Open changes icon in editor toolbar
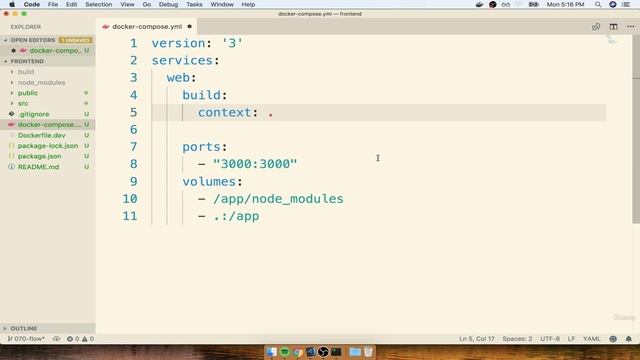Viewport: 640px width, 360px height. click(x=596, y=27)
